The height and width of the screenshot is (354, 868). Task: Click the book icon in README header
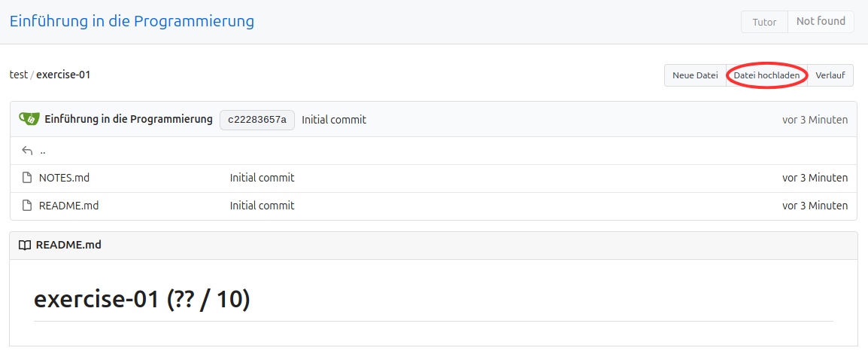(x=25, y=246)
